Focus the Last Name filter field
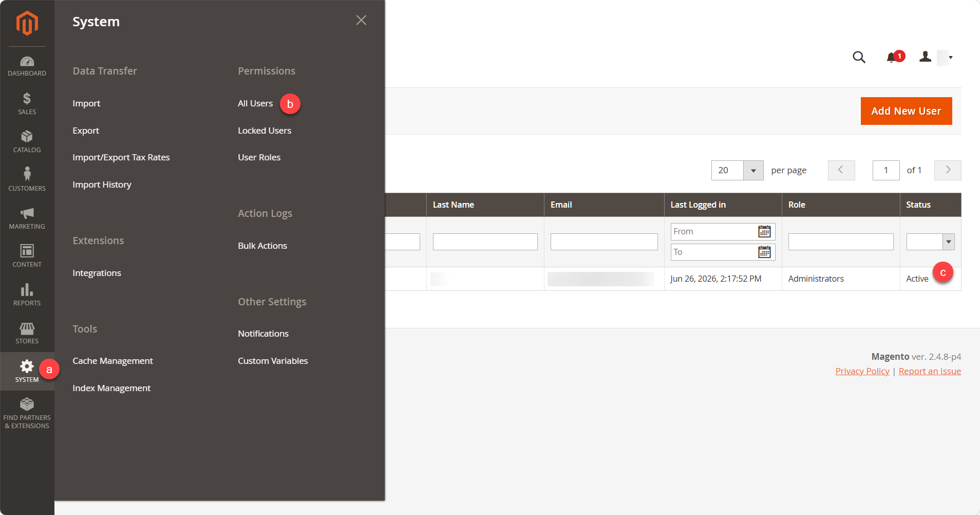This screenshot has width=980, height=515. tap(485, 242)
